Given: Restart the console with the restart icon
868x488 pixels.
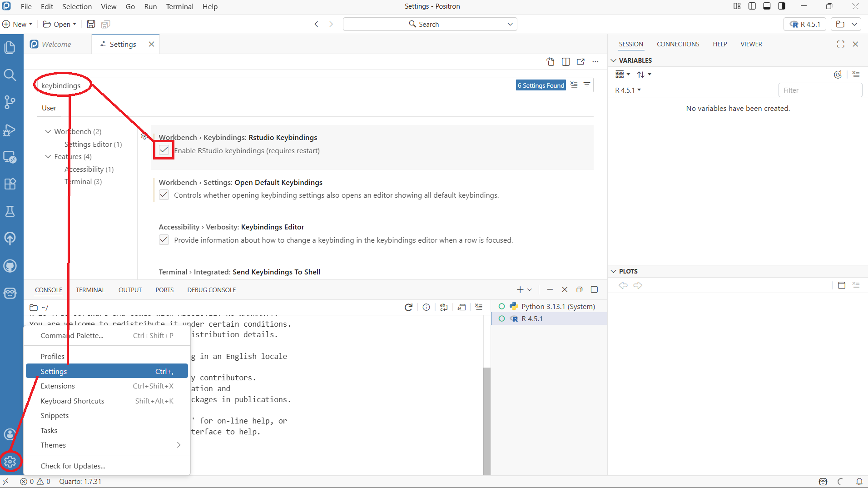Looking at the screenshot, I should point(408,308).
